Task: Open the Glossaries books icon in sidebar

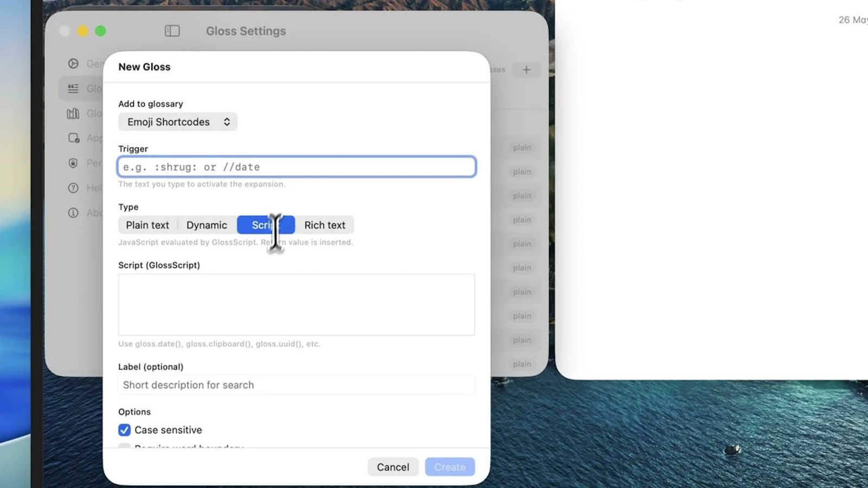Action: tap(73, 113)
